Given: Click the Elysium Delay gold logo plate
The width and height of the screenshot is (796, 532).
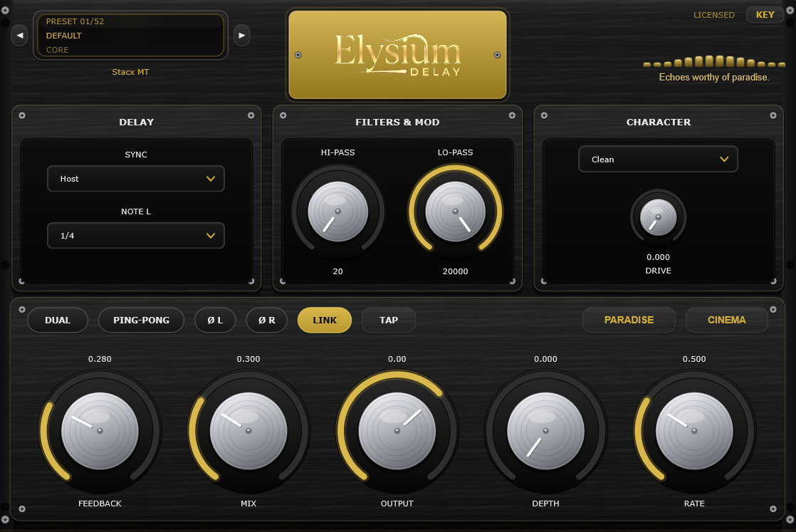Looking at the screenshot, I should click(397, 55).
